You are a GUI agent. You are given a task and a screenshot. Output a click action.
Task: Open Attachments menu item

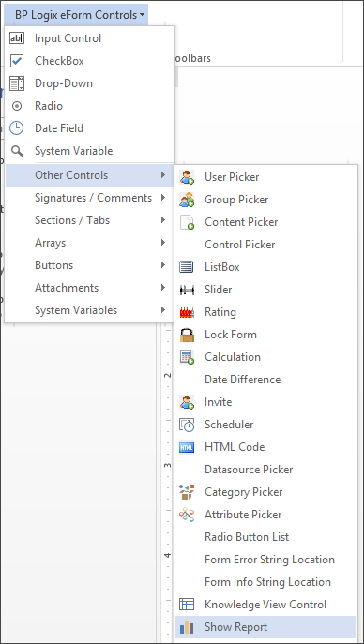point(89,288)
